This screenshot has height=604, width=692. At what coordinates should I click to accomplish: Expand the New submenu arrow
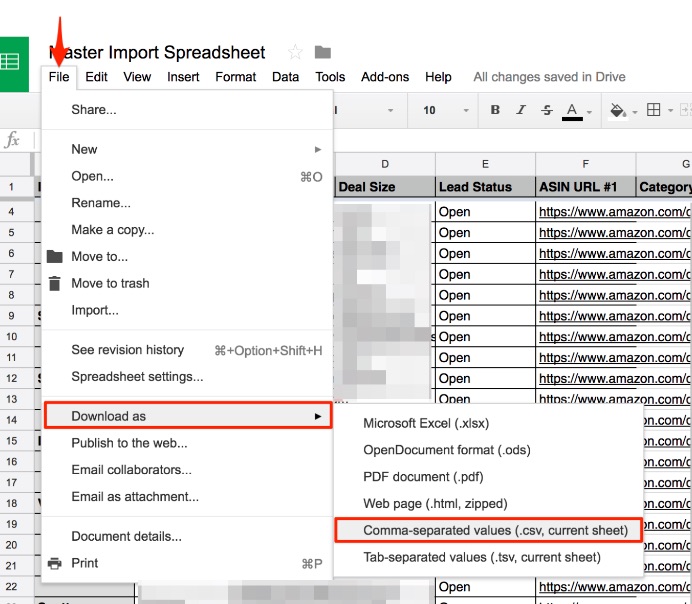click(x=318, y=150)
